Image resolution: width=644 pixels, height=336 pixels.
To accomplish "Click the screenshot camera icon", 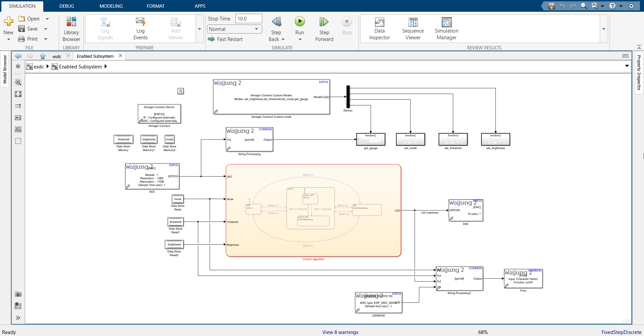I will coord(18,294).
